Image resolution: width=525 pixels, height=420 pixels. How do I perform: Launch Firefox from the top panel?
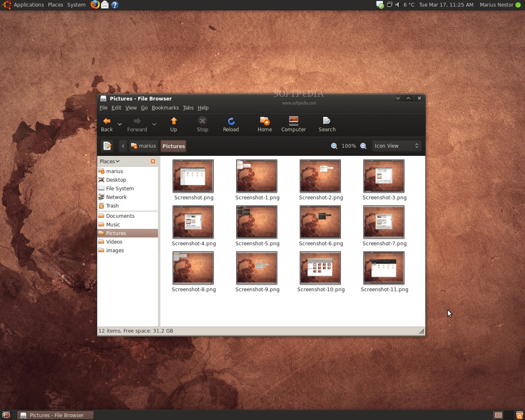tap(95, 5)
